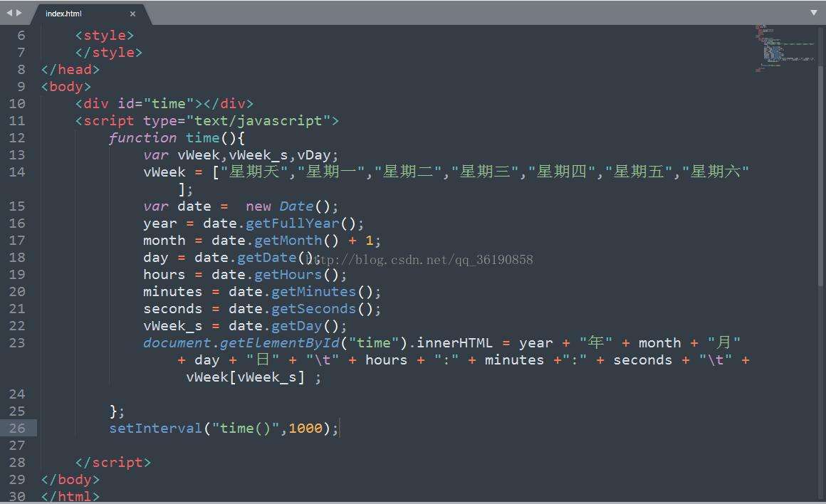826x504 pixels.
Task: Click the getFullYear method call
Action: (293, 224)
